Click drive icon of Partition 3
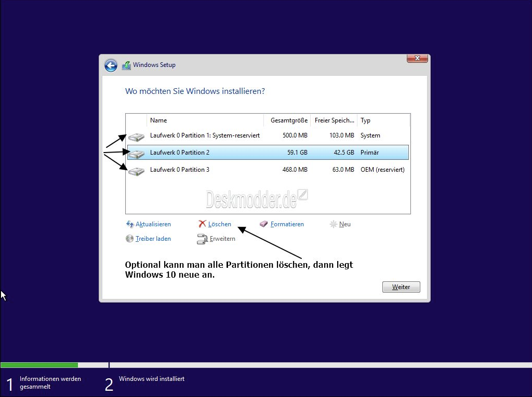Image resolution: width=532 pixels, height=397 pixels. coord(137,171)
